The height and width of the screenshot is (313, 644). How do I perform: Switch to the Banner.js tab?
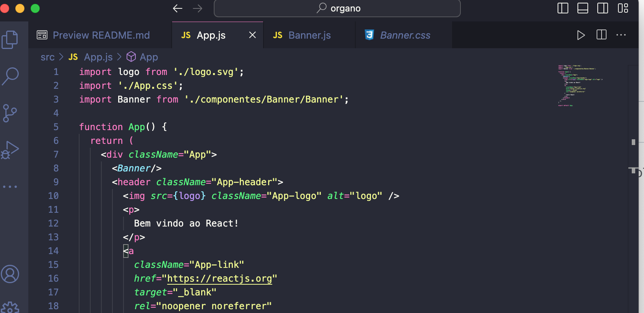pos(309,35)
